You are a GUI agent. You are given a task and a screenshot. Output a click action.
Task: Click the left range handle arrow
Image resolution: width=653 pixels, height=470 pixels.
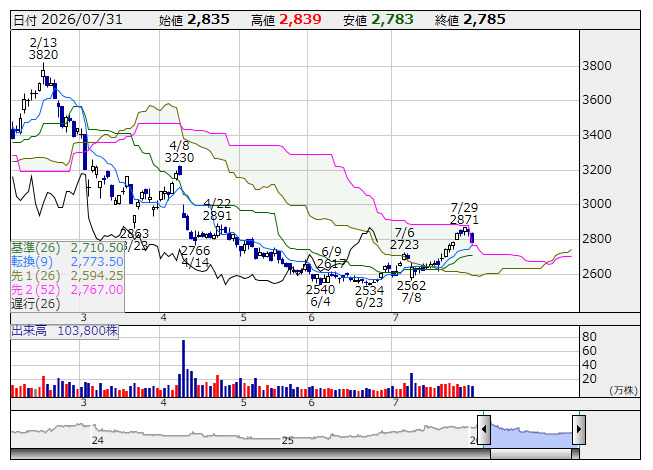coord(484,429)
